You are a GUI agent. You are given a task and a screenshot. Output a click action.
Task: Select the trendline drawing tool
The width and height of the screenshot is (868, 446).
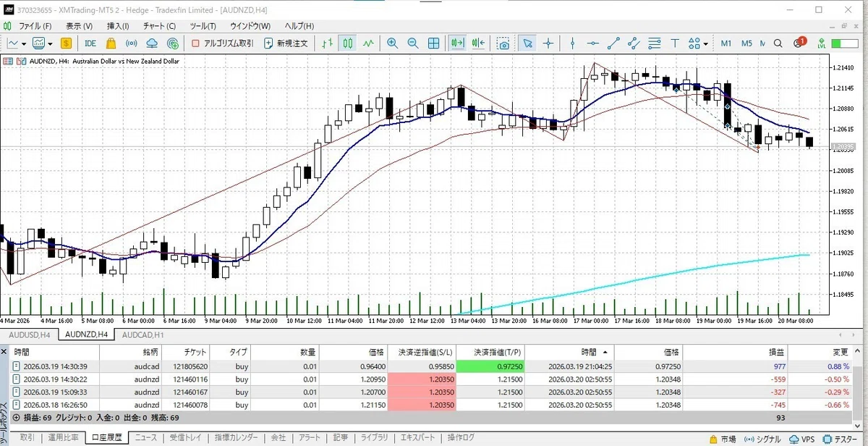[x=614, y=43]
